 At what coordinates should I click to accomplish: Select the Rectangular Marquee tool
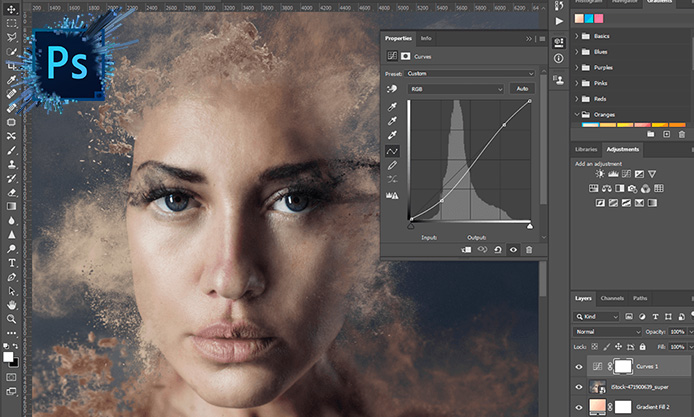click(x=12, y=23)
